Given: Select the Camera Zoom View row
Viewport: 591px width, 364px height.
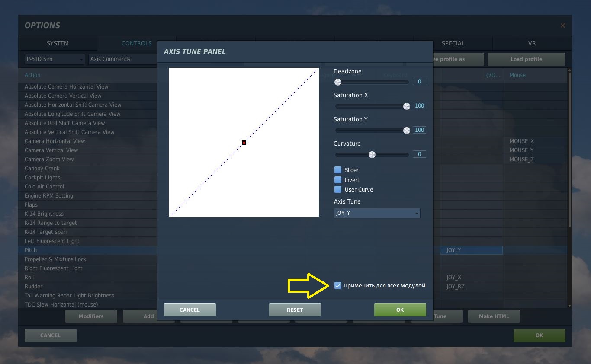Looking at the screenshot, I should 87,159.
